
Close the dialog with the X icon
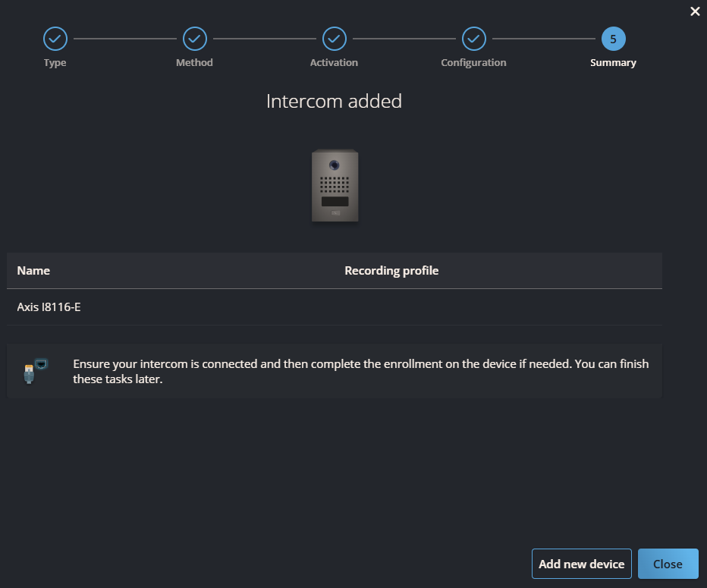(695, 11)
